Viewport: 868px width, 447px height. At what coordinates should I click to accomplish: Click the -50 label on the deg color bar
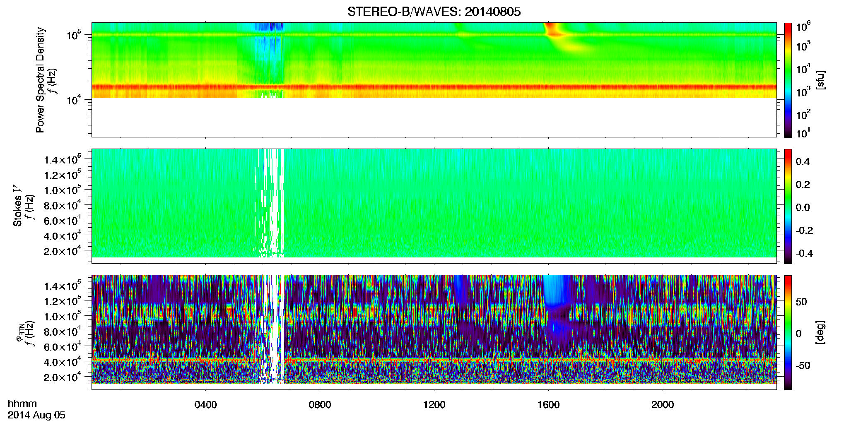pyautogui.click(x=803, y=365)
